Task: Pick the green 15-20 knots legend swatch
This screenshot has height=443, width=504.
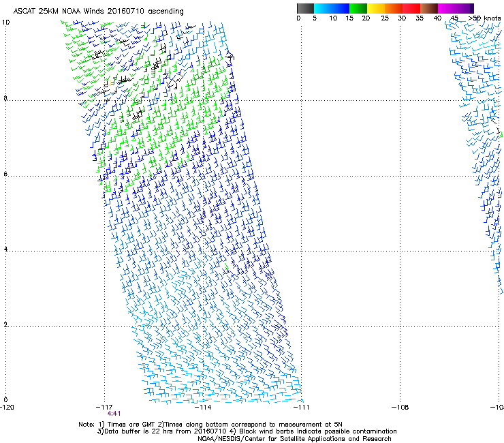Action: click(x=358, y=8)
